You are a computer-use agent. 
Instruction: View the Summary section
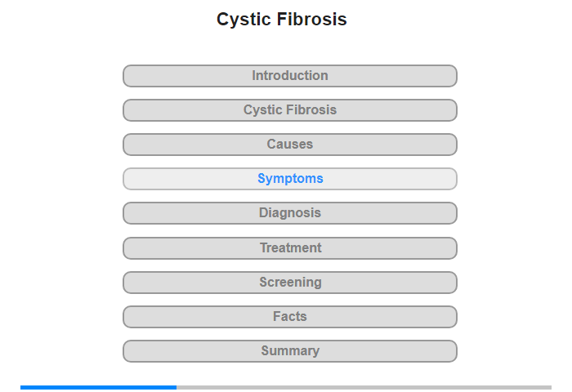point(290,351)
